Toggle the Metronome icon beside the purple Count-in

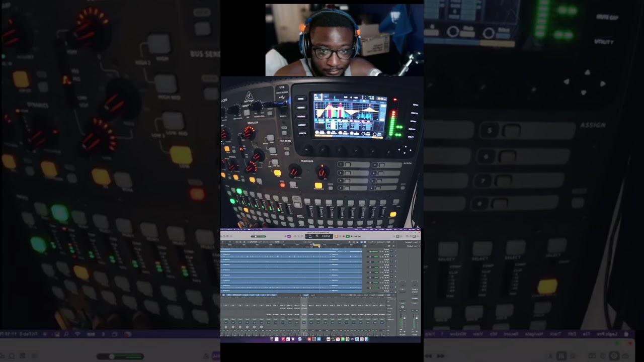pos(286,236)
